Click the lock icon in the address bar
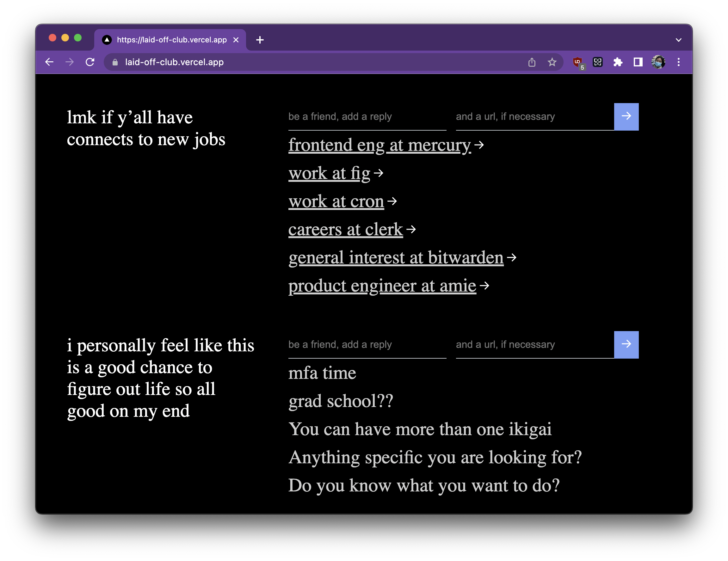The width and height of the screenshot is (728, 561). [115, 62]
